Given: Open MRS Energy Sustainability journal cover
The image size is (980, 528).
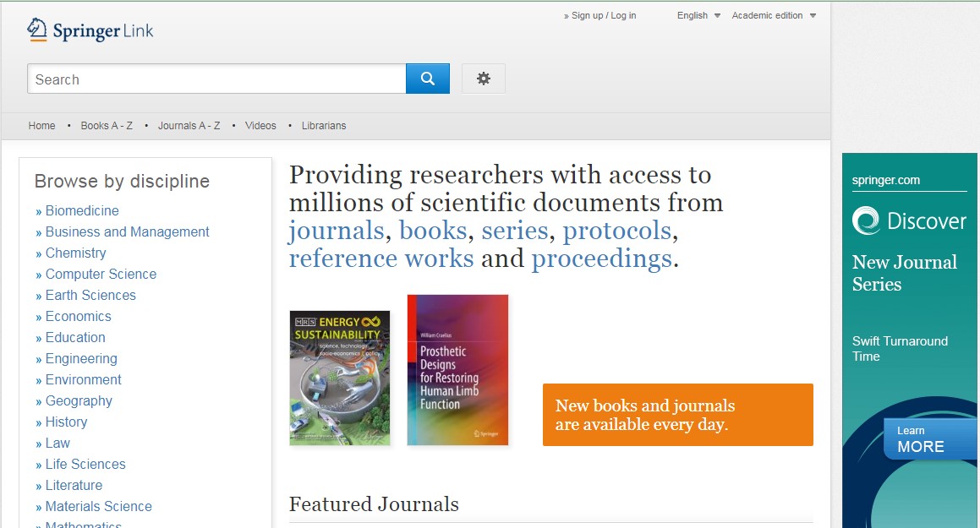Looking at the screenshot, I should pos(340,378).
